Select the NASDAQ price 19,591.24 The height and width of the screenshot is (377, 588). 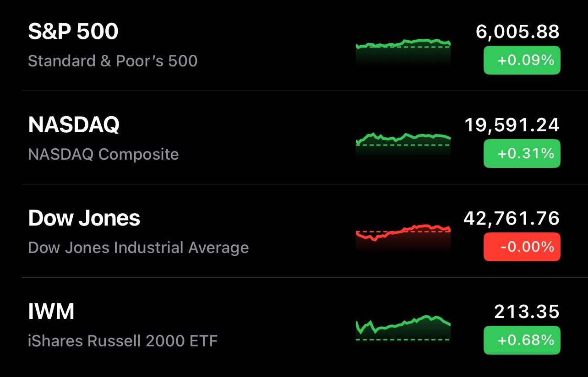tap(512, 125)
